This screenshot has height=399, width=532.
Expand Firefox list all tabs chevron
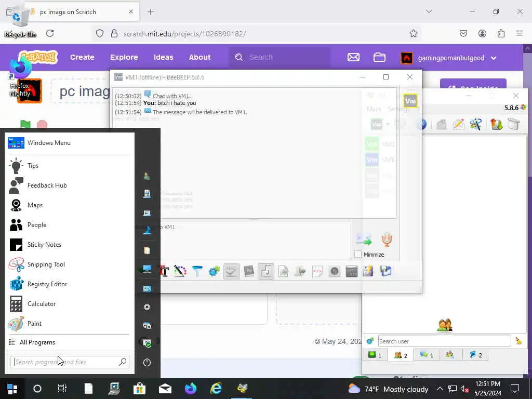pyautogui.click(x=429, y=11)
